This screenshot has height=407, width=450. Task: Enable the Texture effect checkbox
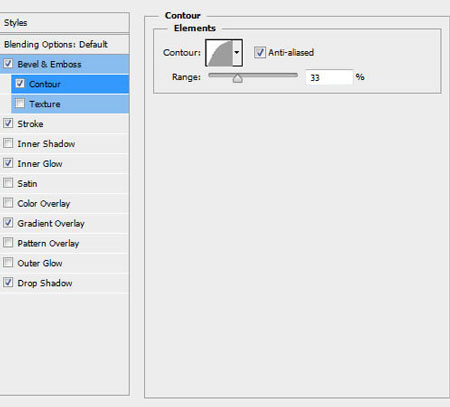point(20,103)
